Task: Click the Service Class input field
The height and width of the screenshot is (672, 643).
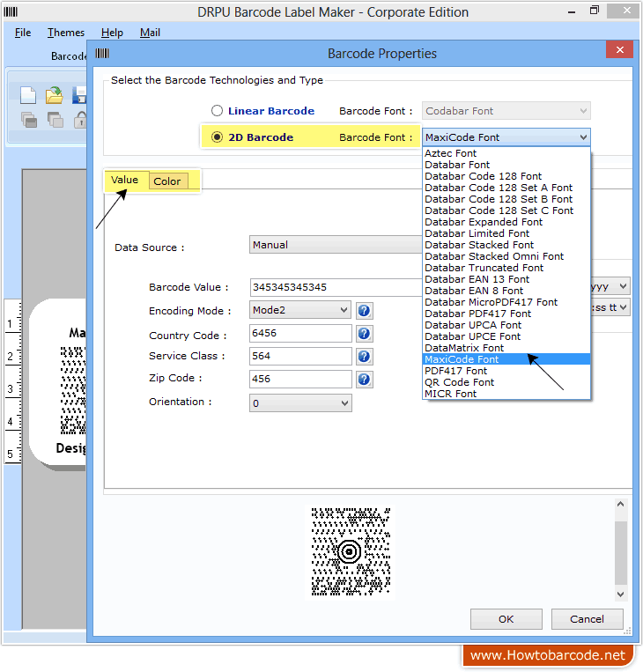Action: coord(300,356)
